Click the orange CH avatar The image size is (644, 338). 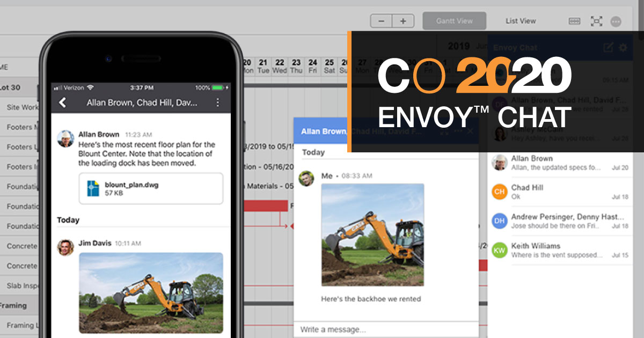[x=500, y=192]
